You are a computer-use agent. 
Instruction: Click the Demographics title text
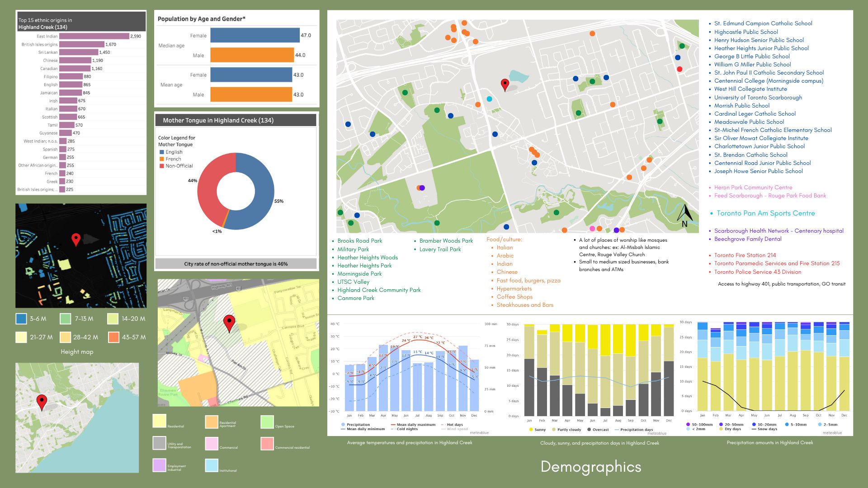590,467
